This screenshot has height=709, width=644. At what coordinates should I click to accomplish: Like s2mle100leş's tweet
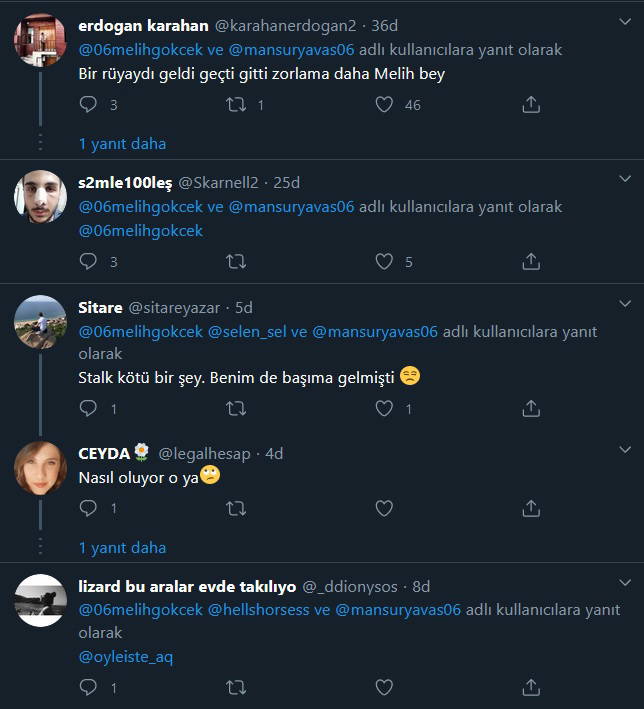[384, 261]
